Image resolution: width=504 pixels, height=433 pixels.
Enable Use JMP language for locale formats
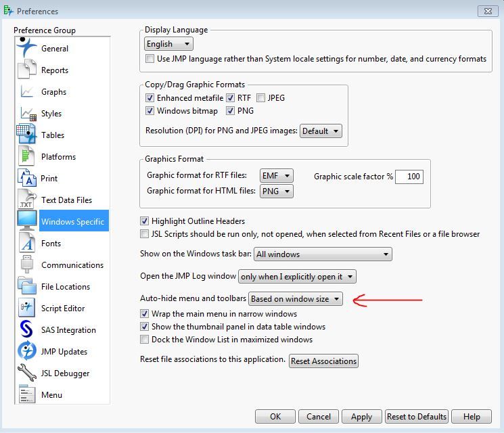click(x=150, y=58)
